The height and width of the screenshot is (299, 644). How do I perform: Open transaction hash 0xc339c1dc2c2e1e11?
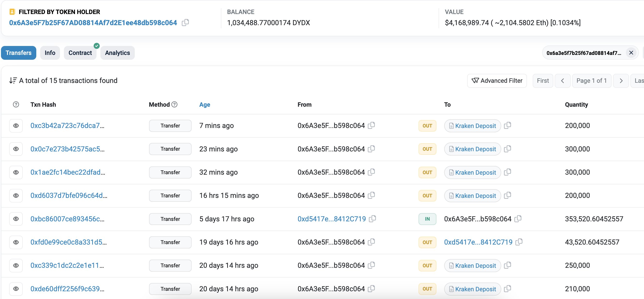click(67, 266)
